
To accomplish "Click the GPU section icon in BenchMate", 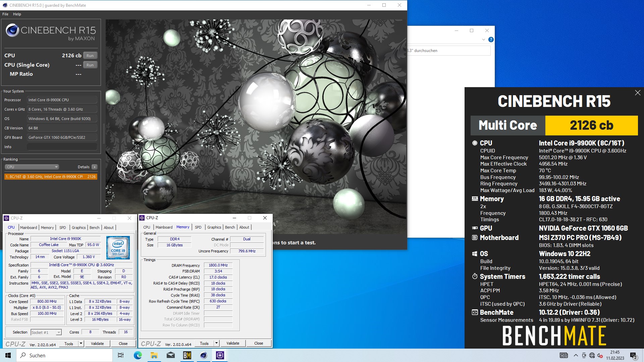I will 475,228.
